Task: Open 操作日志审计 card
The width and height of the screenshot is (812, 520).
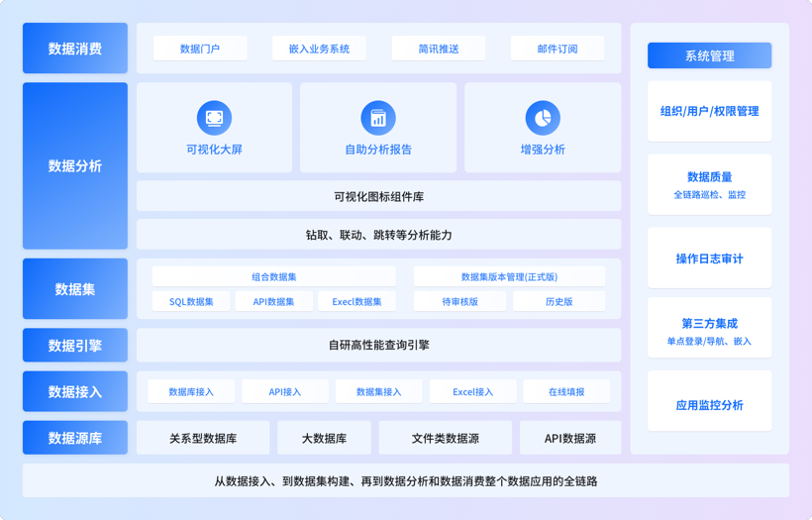Action: tap(709, 259)
